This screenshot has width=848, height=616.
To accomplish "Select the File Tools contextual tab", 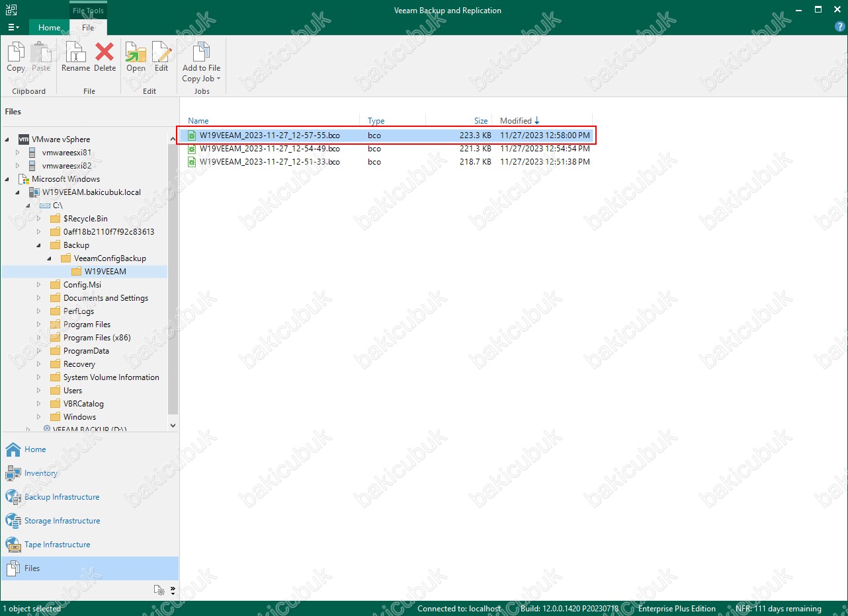I will pyautogui.click(x=88, y=11).
